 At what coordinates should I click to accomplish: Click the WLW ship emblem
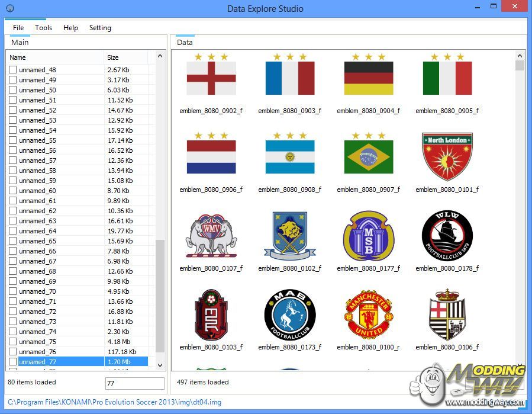[x=447, y=235]
